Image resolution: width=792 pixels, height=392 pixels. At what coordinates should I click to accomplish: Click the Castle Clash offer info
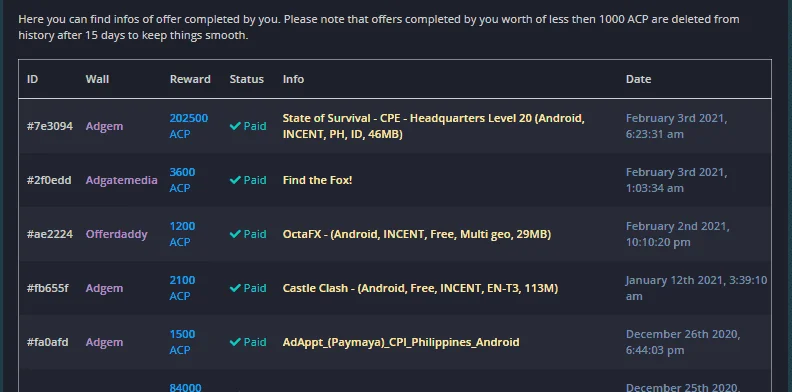(x=420, y=288)
